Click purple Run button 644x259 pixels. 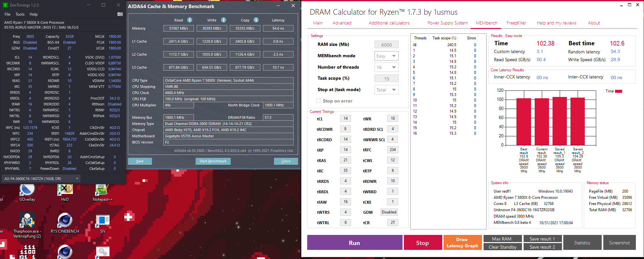coord(355,243)
